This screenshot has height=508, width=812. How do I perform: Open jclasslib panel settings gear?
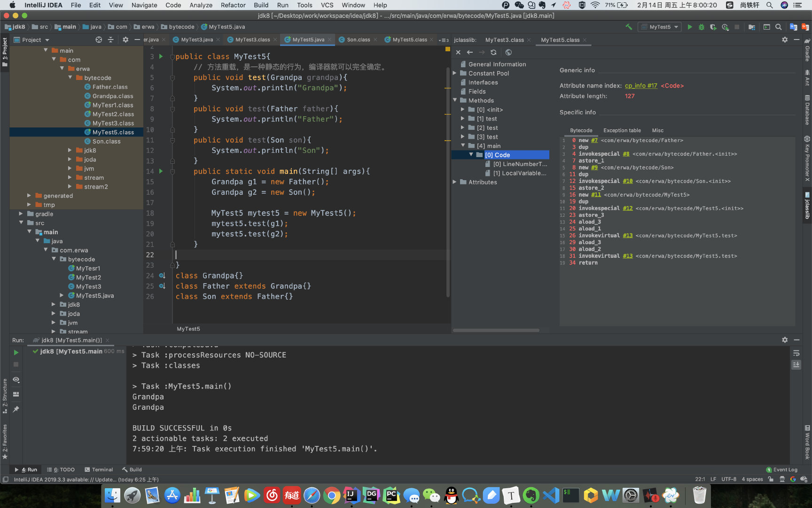pyautogui.click(x=785, y=40)
